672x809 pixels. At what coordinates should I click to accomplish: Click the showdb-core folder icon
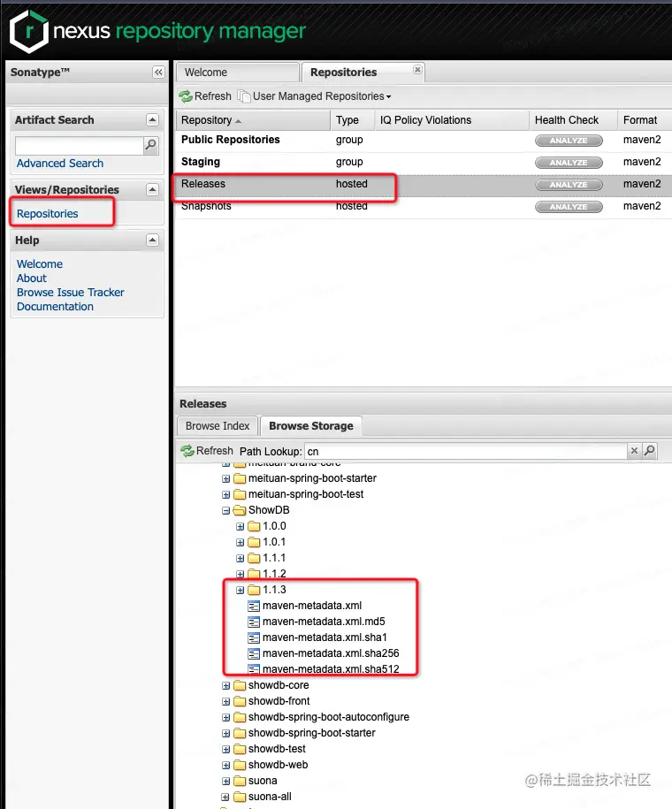pos(240,686)
